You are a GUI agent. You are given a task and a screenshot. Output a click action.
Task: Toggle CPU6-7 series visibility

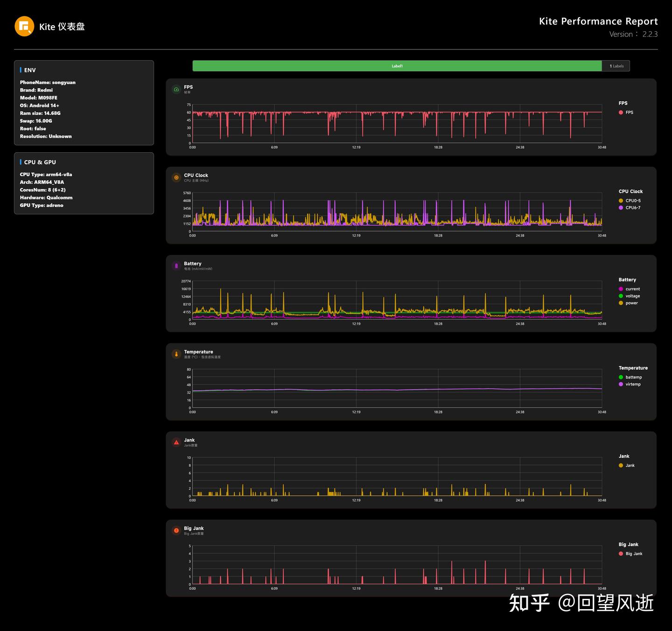coord(630,208)
